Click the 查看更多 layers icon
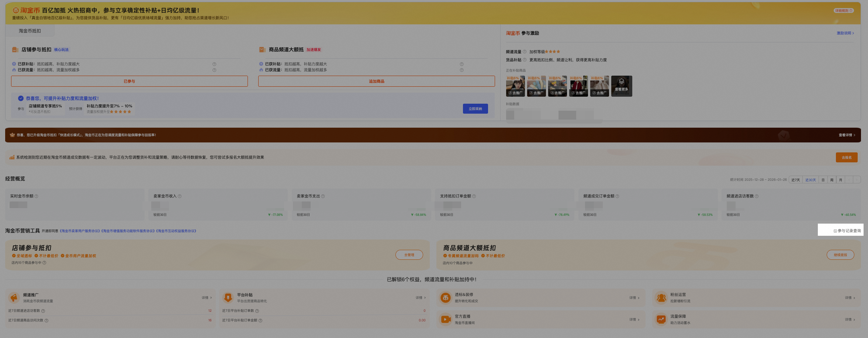This screenshot has height=338, width=868. click(622, 82)
